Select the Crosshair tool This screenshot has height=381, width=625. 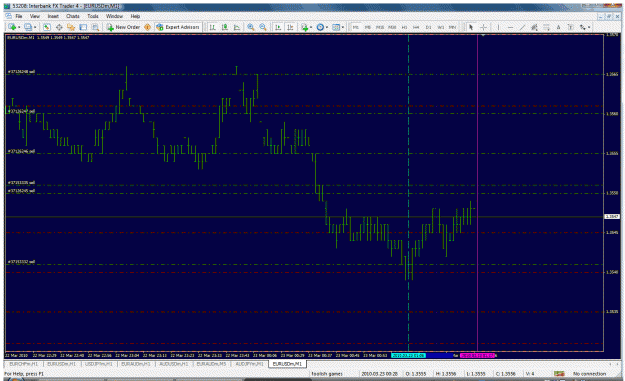[483, 27]
